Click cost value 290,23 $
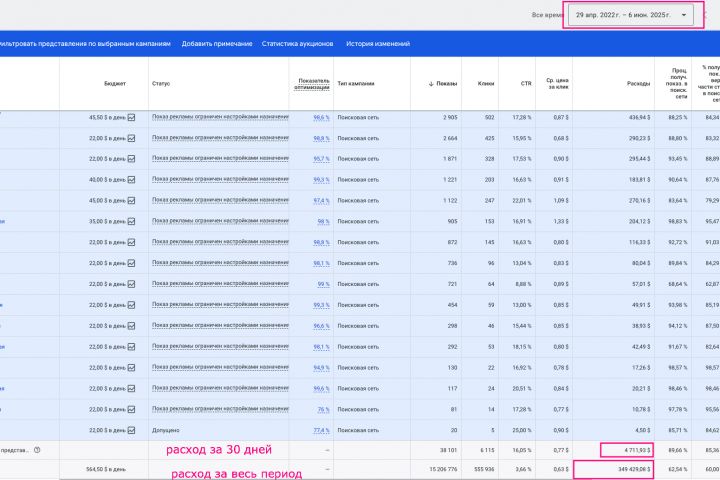Image resolution: width=720 pixels, height=480 pixels. coord(639,138)
